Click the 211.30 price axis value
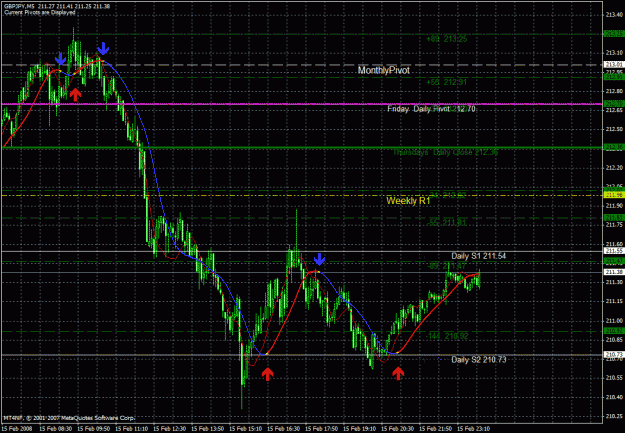 pos(614,282)
